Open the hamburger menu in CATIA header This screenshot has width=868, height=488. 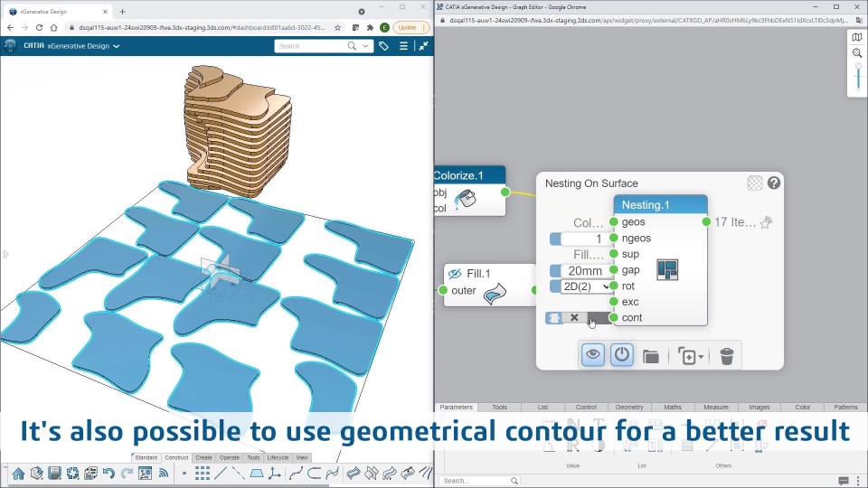(x=403, y=46)
